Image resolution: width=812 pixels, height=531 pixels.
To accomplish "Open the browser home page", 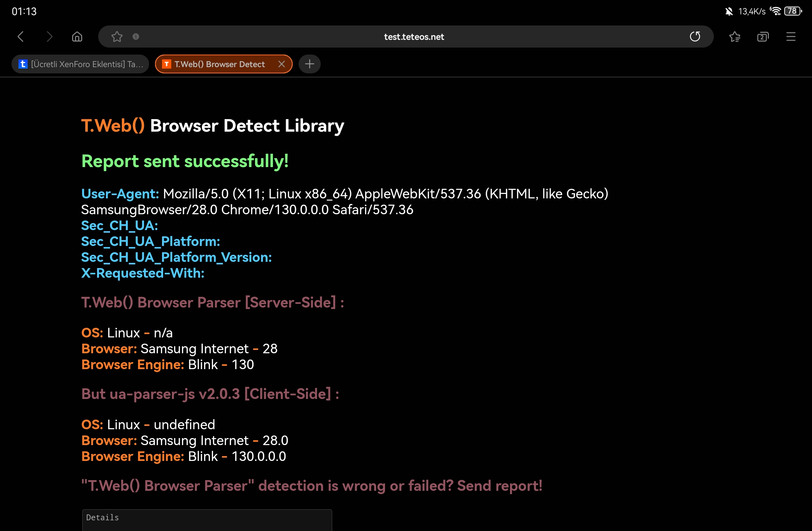I will click(x=77, y=37).
